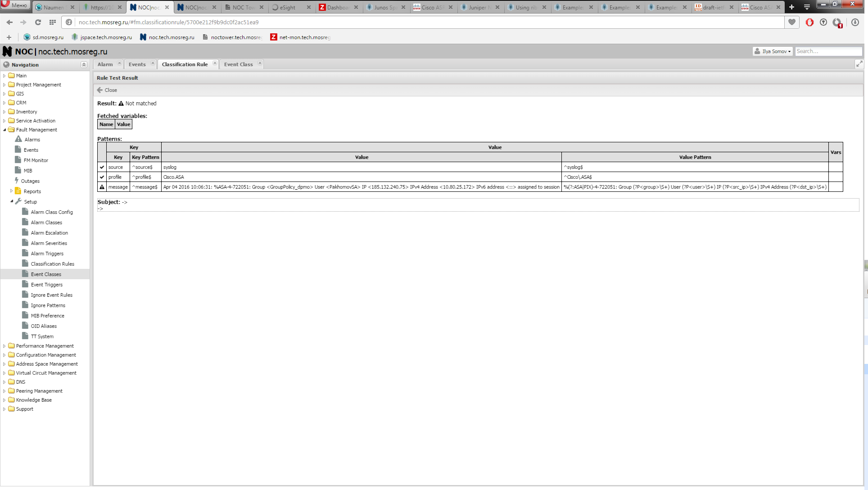Collapse the Navigation panel with the arrow icon
This screenshot has height=490, width=868.
pyautogui.click(x=84, y=65)
